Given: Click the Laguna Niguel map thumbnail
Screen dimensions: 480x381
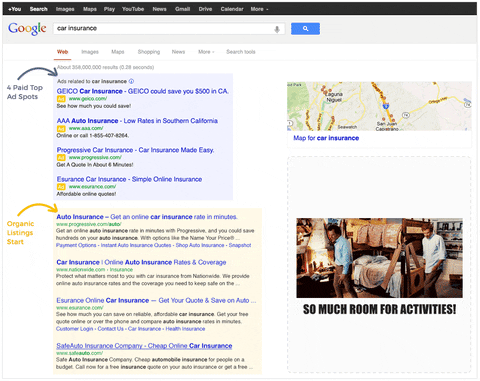Looking at the screenshot, I should coord(379,106).
